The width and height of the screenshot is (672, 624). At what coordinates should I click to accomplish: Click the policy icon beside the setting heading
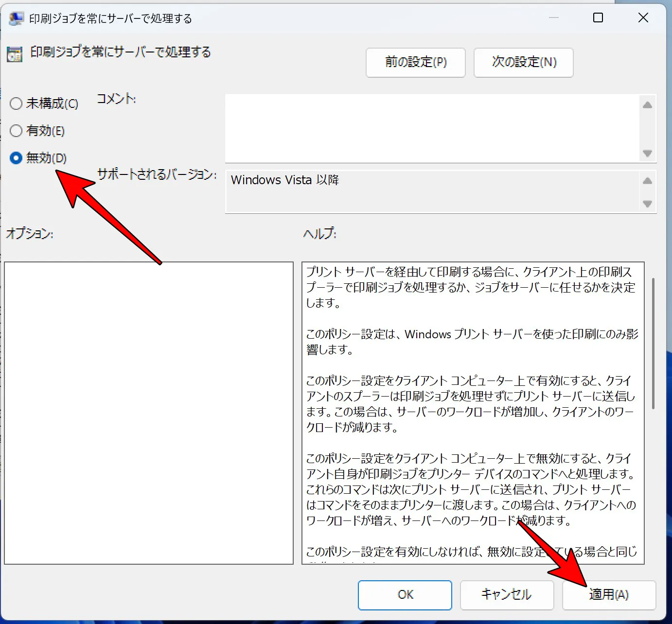(15, 54)
